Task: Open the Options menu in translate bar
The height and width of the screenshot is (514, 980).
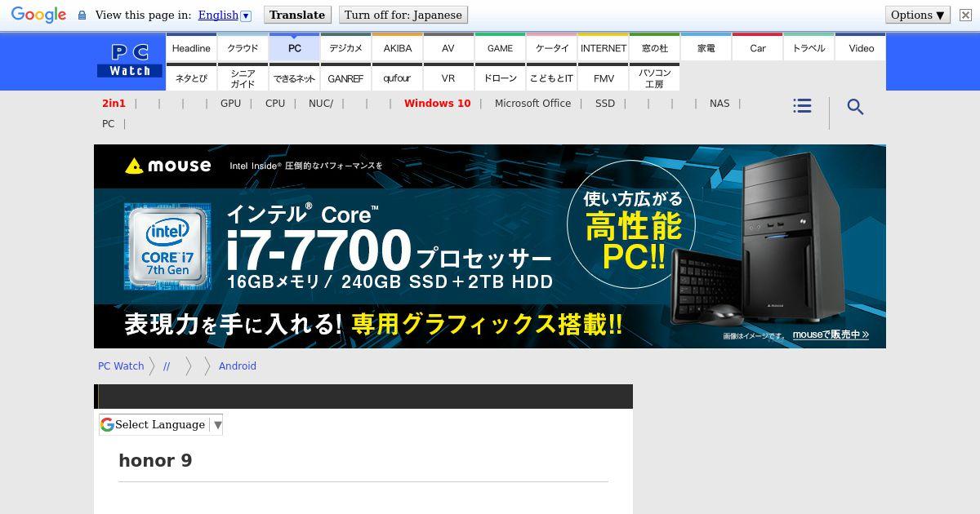Action: pyautogui.click(x=918, y=15)
